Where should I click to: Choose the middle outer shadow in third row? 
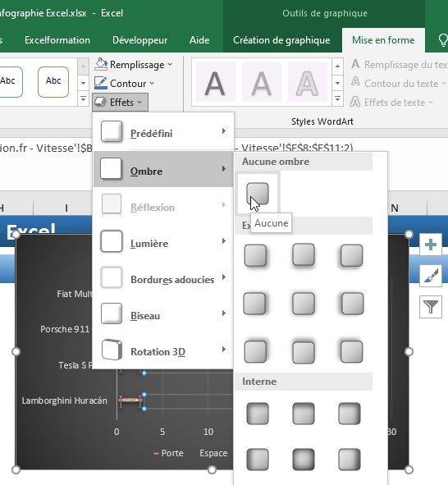click(x=304, y=352)
